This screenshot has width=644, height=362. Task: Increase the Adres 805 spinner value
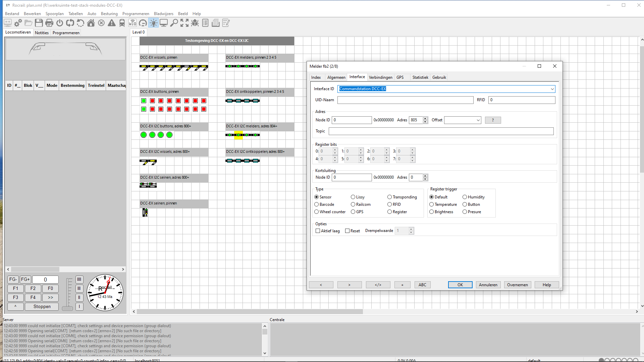pyautogui.click(x=425, y=118)
